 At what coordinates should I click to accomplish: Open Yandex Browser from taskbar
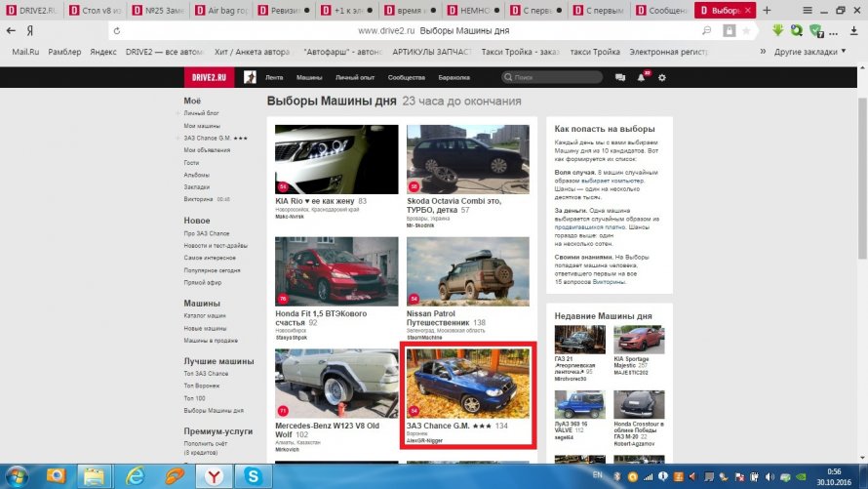click(x=214, y=476)
